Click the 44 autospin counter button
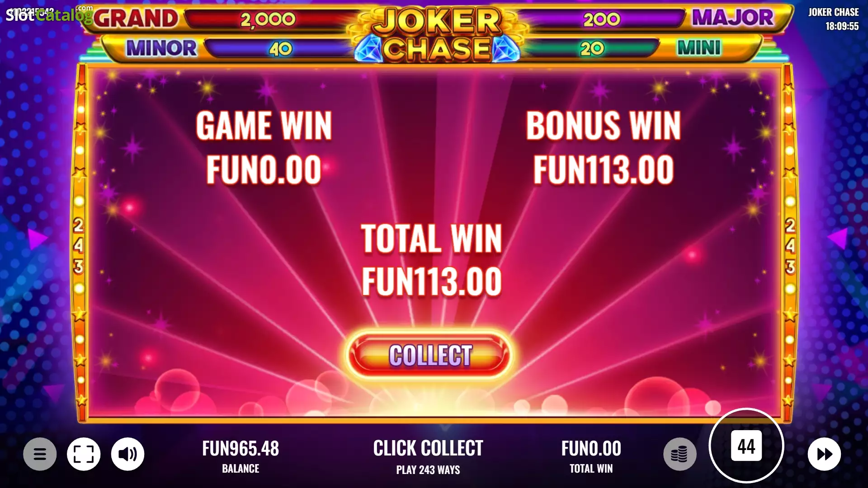Image resolution: width=868 pixels, height=488 pixels. (746, 446)
